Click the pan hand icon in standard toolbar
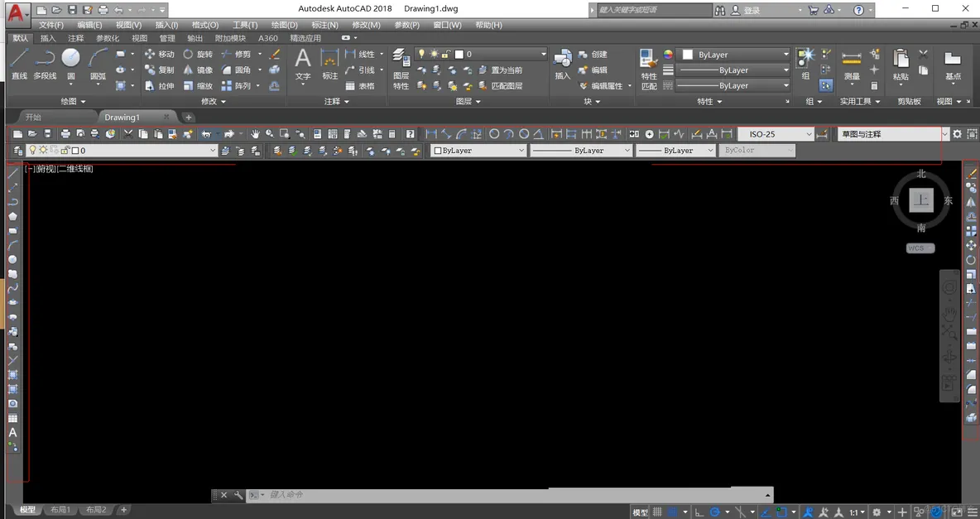This screenshot has height=519, width=980. click(255, 134)
